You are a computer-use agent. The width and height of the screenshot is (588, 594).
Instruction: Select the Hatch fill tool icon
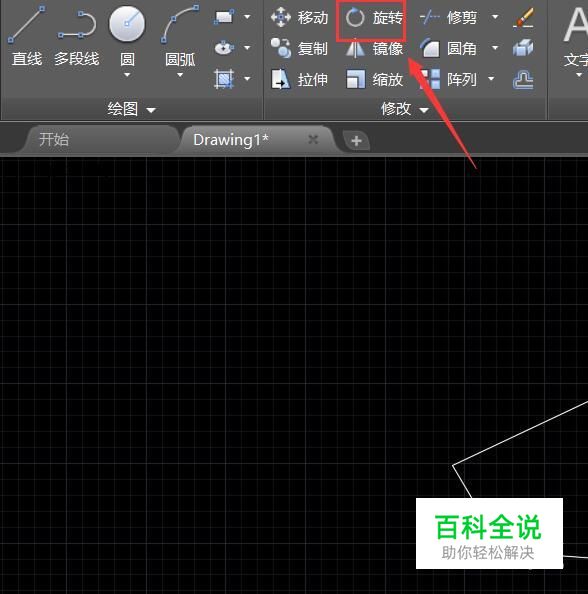click(x=224, y=79)
